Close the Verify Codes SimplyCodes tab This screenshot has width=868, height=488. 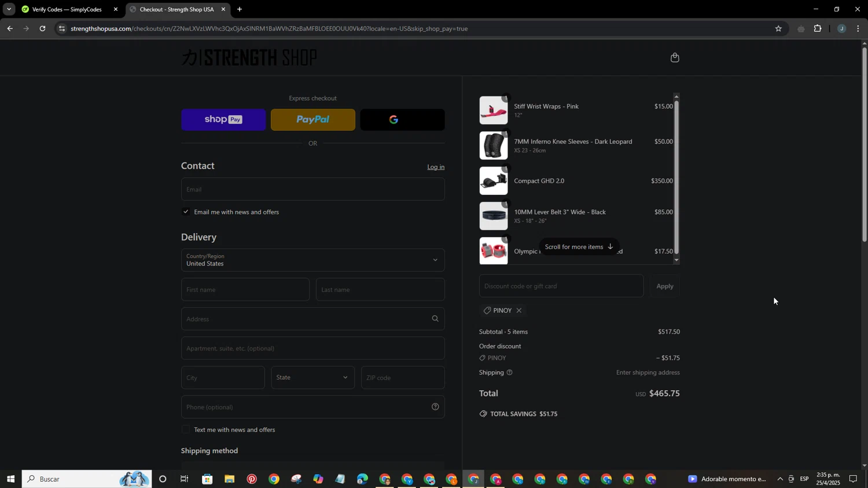click(116, 9)
